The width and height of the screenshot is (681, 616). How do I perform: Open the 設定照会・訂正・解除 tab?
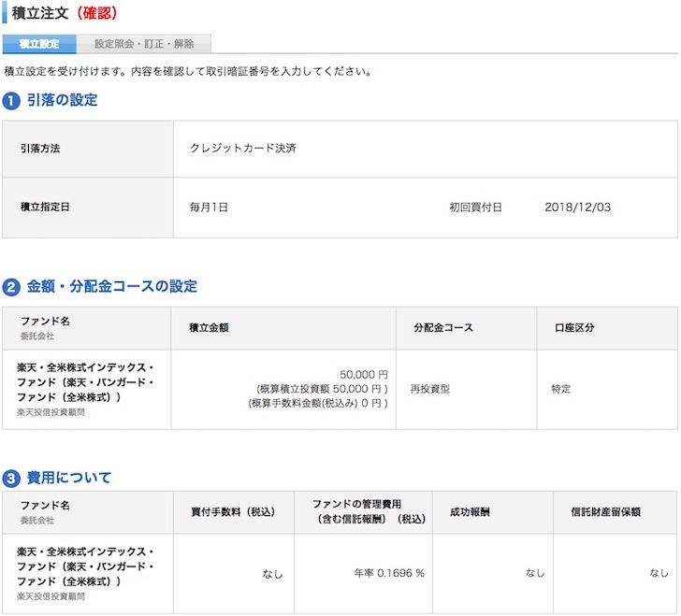click(144, 44)
